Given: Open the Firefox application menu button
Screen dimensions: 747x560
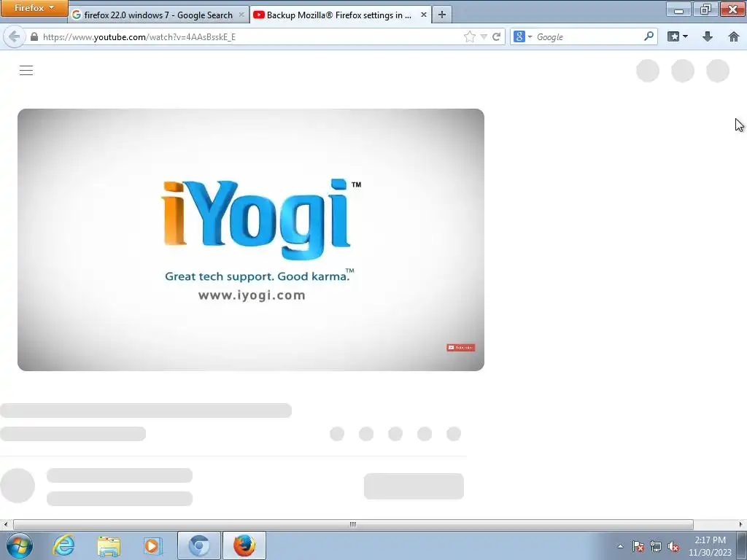Looking at the screenshot, I should tap(34, 8).
